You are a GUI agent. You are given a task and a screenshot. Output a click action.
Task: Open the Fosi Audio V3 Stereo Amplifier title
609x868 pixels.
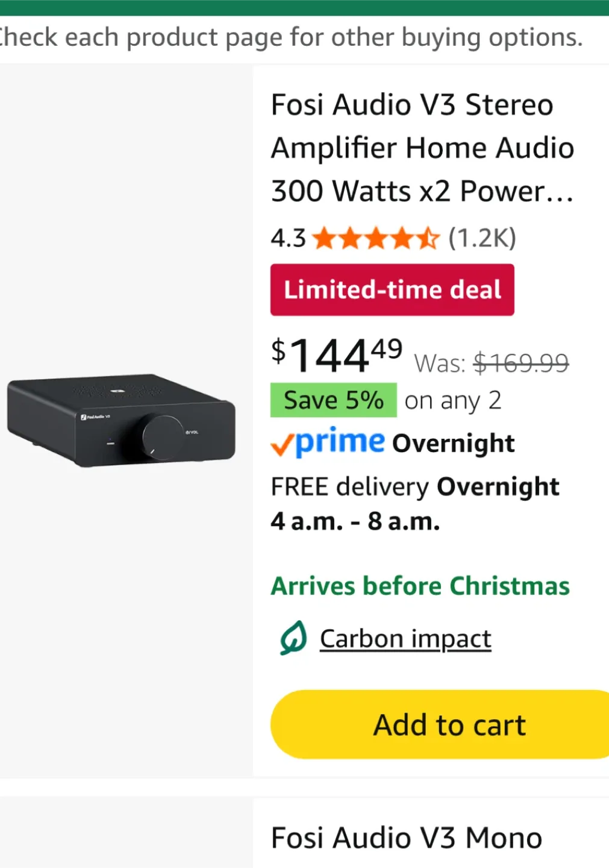click(422, 148)
